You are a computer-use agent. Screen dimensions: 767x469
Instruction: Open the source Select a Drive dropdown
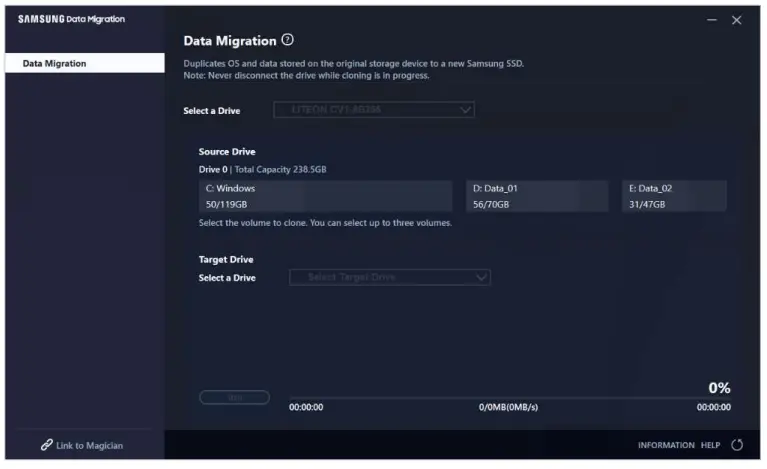click(x=374, y=110)
